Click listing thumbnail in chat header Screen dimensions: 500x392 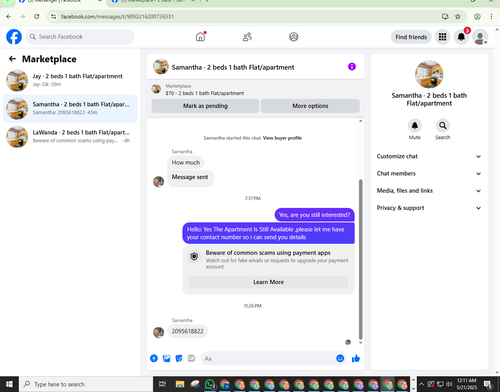coord(161,67)
